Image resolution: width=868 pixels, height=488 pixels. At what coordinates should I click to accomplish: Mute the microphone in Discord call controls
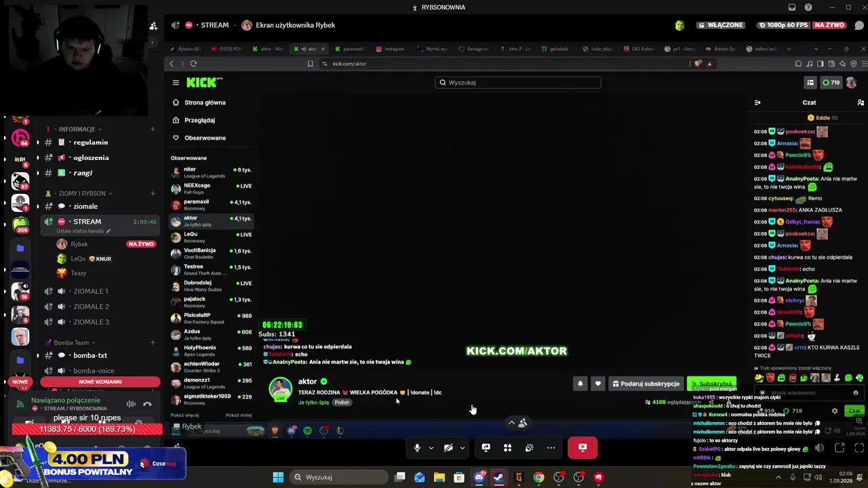[417, 447]
